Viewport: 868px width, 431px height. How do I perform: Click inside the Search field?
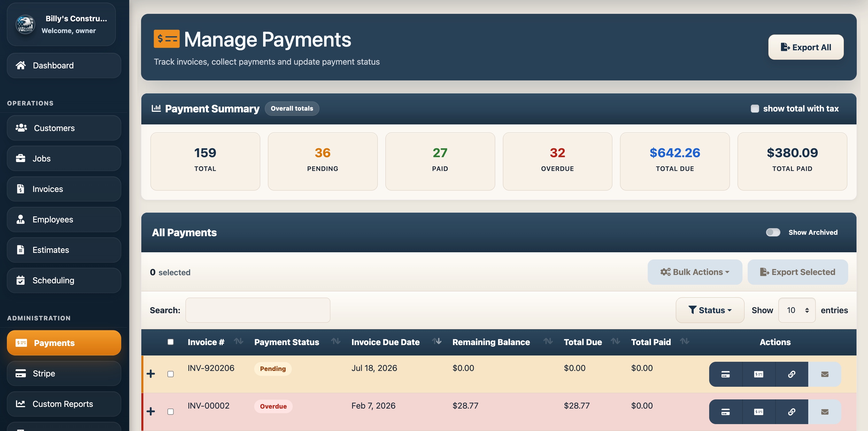pyautogui.click(x=258, y=310)
